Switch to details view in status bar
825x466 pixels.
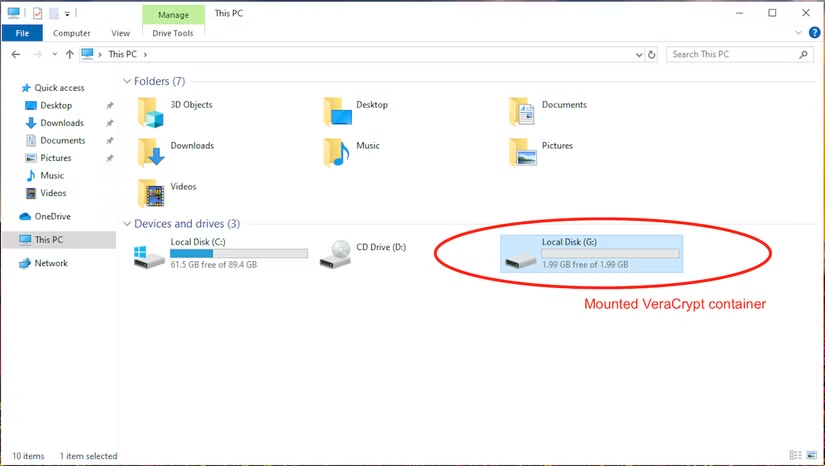point(794,456)
